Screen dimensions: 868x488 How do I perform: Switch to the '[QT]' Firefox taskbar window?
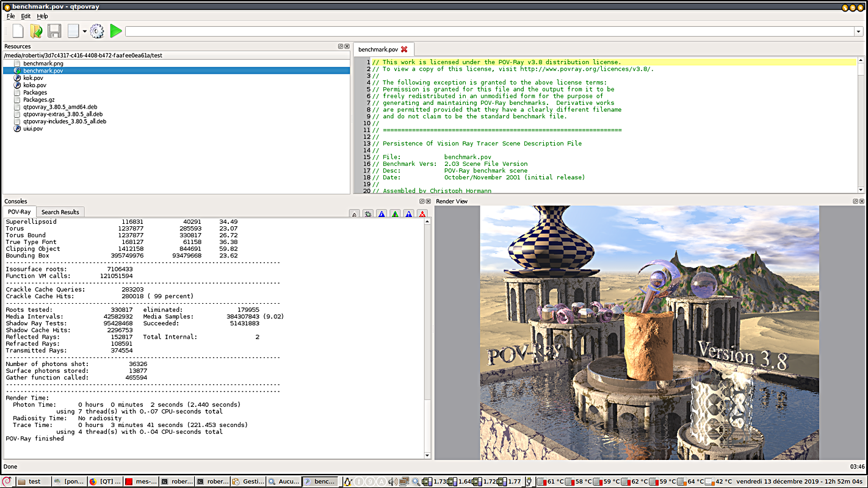pos(105,481)
